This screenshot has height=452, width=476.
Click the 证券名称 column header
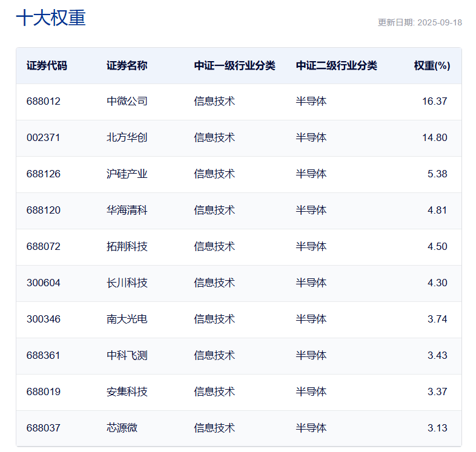tap(127, 65)
